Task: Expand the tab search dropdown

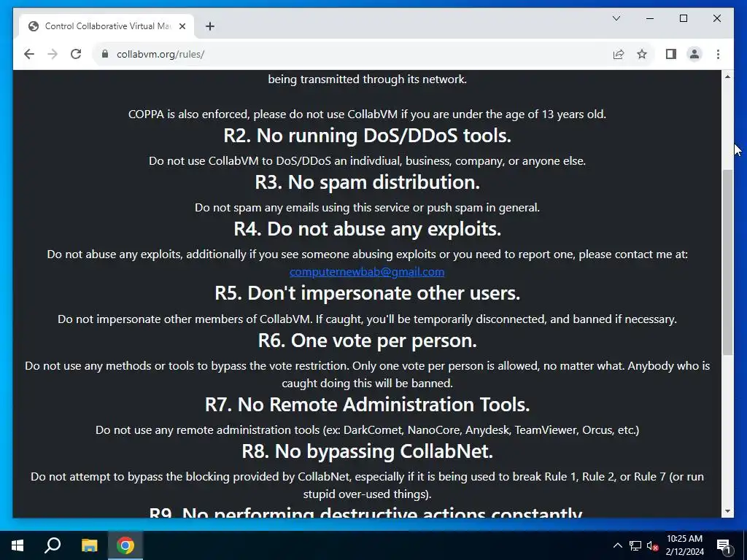Action: pyautogui.click(x=616, y=18)
